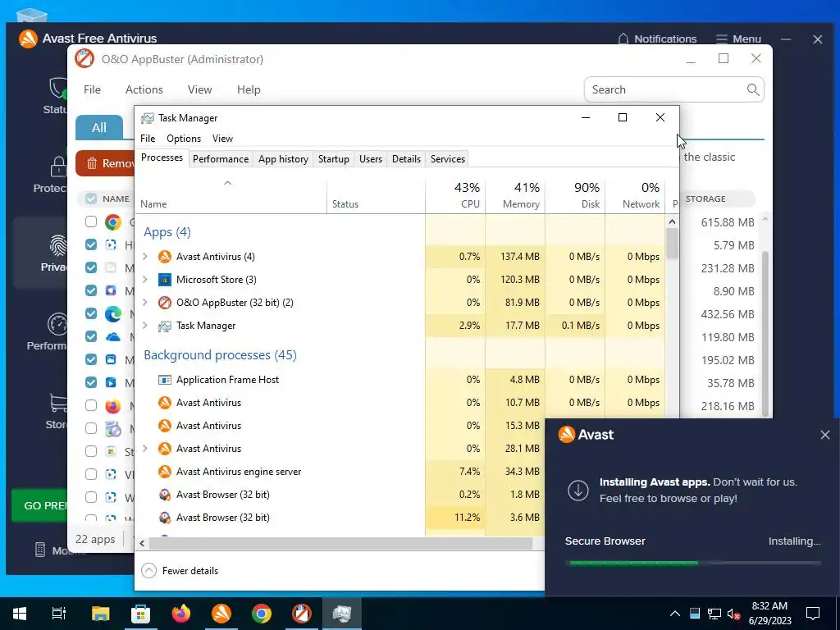Click the Windows Start button
This screenshot has width=840, height=630.
click(x=20, y=614)
